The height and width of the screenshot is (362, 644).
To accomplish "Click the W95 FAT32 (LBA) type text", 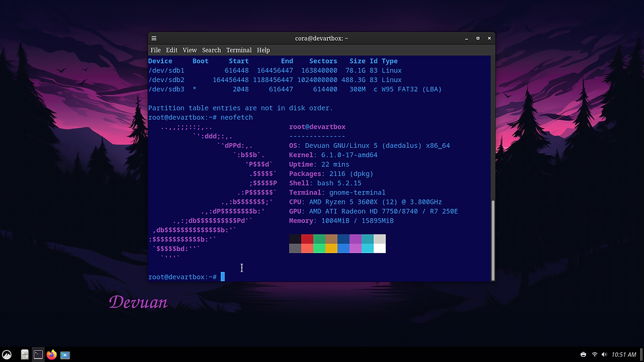I will (x=411, y=89).
